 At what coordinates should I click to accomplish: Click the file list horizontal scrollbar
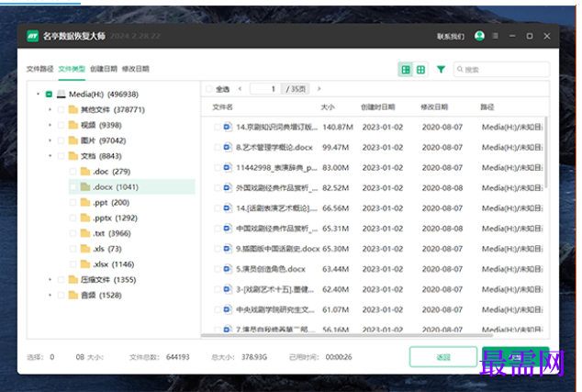(x=347, y=335)
